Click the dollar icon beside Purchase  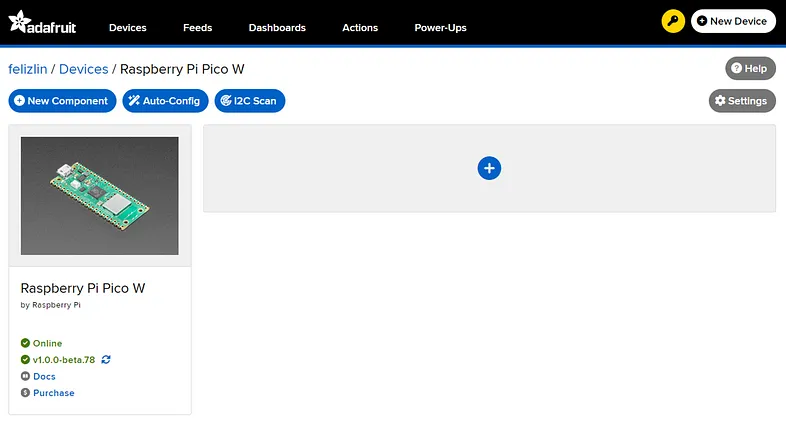point(25,392)
